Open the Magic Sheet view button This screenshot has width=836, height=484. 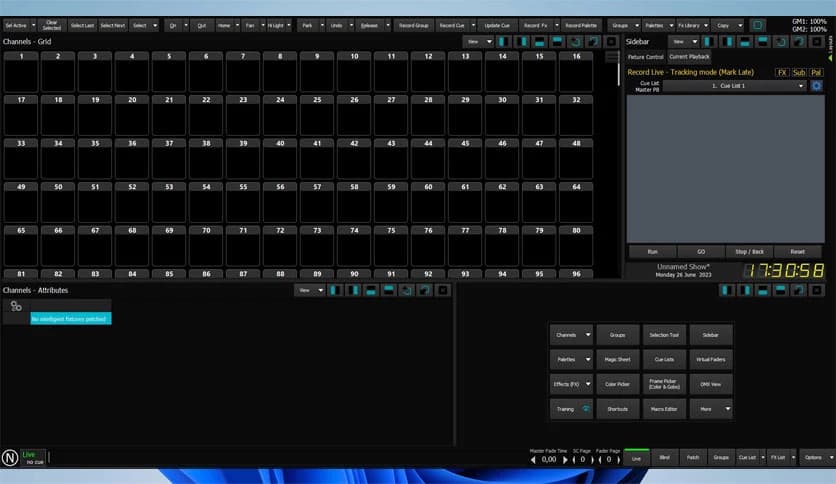(617, 359)
